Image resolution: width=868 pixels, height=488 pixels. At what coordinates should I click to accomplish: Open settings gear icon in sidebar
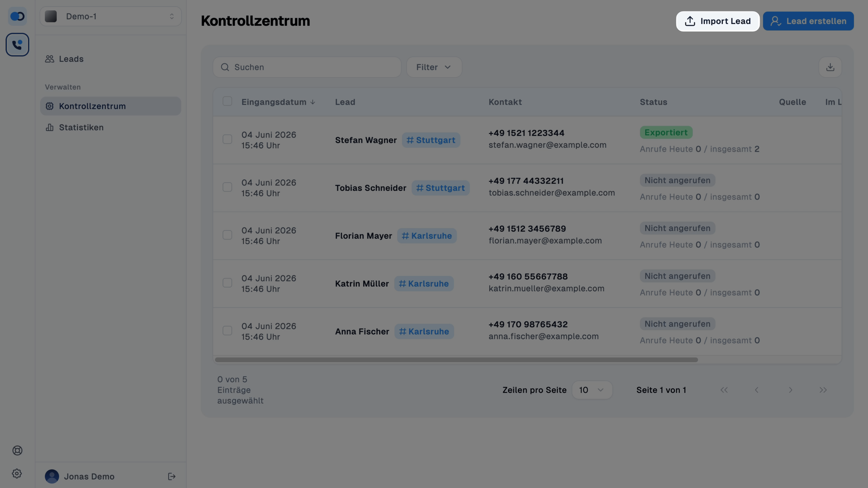click(x=17, y=474)
